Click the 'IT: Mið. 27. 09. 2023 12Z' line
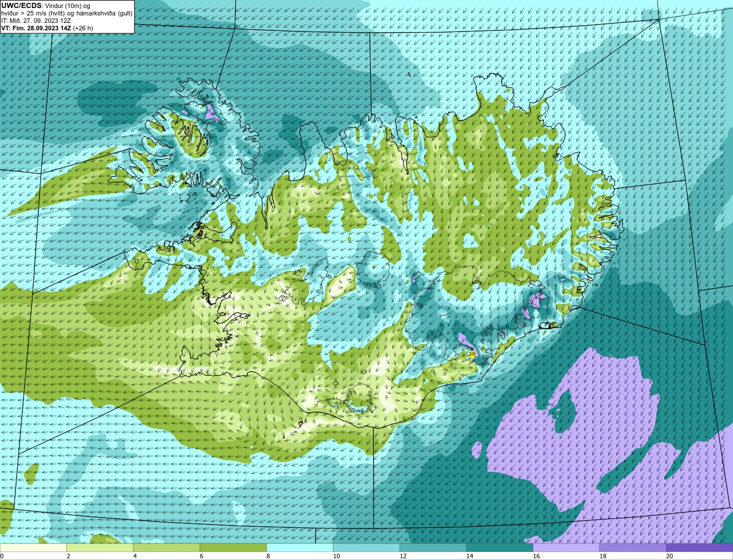The height and width of the screenshot is (560, 733). pos(37,21)
